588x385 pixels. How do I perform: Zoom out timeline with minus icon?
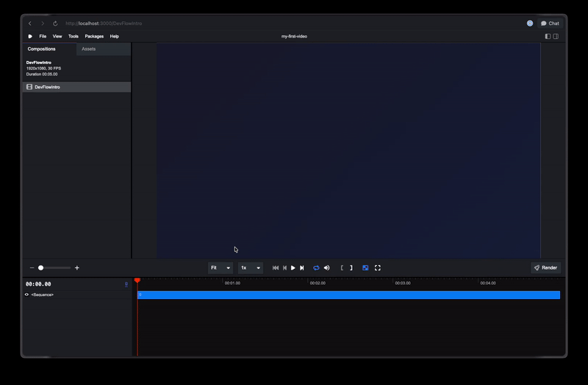coord(32,267)
